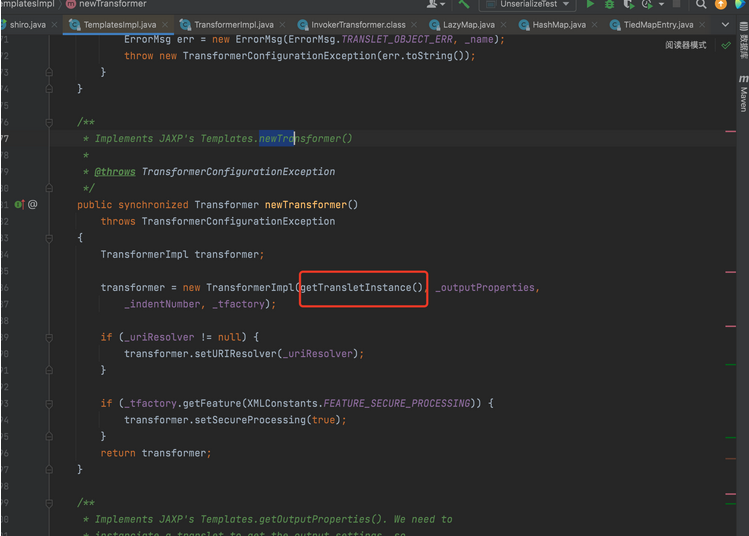Close the TransformerImpl.java tab
Image resolution: width=749 pixels, height=536 pixels.
point(282,24)
